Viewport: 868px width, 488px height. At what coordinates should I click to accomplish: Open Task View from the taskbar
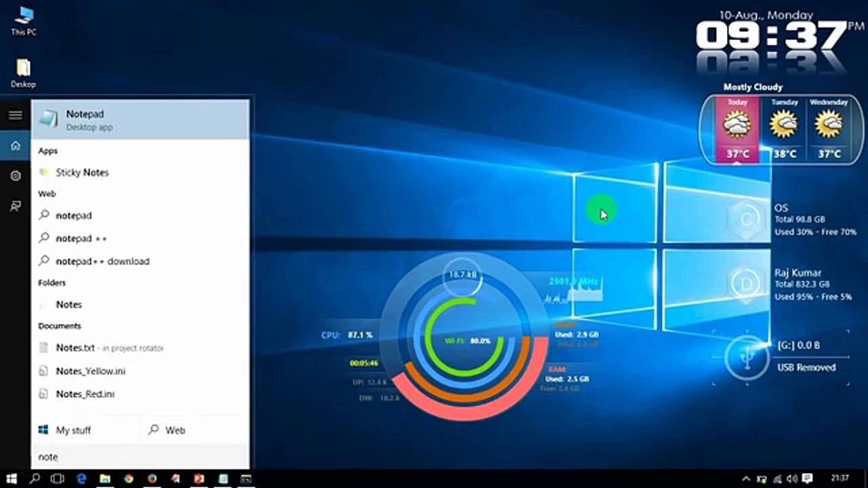[x=58, y=479]
